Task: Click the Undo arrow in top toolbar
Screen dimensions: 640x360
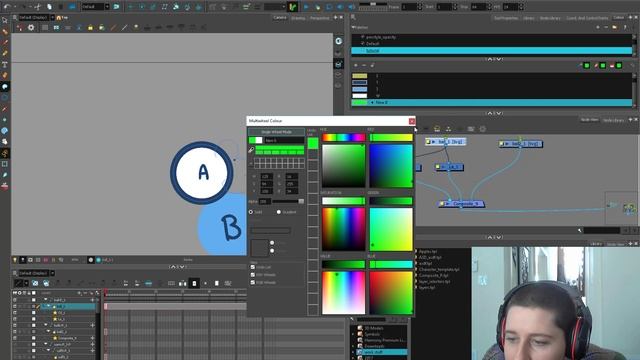Action: [7, 7]
